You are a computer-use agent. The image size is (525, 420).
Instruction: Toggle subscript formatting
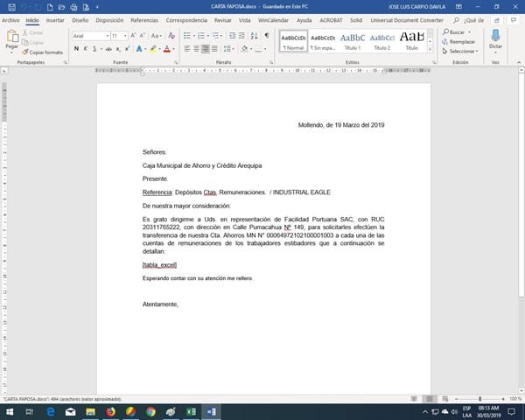118,49
